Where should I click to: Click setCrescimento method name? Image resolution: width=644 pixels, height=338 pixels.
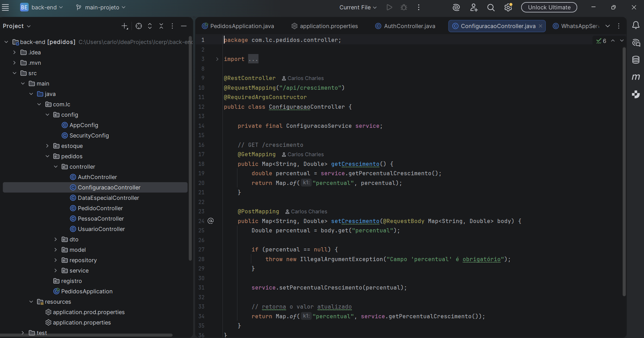click(x=355, y=221)
